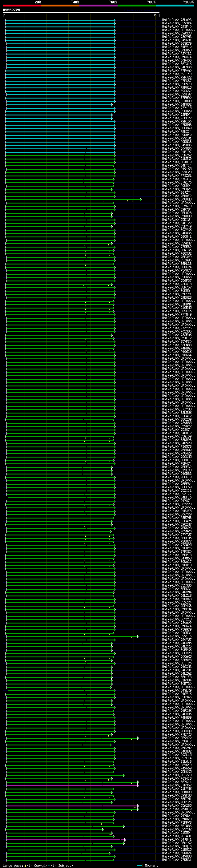
Task: Select label UniRef100_A9RI50
Action: tap(177, 121)
